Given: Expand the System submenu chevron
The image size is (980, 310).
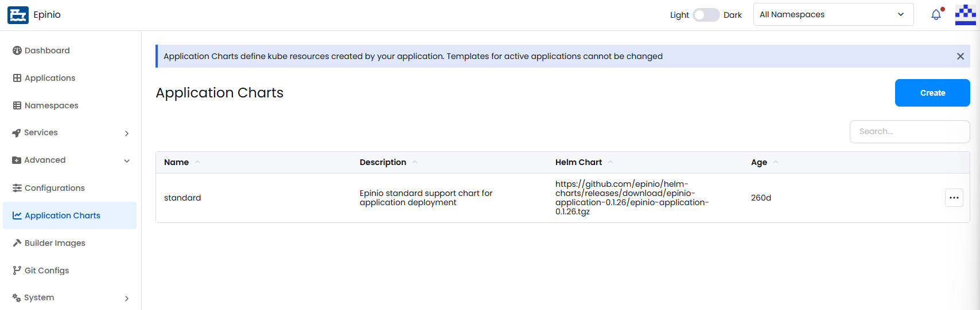Looking at the screenshot, I should (x=127, y=299).
